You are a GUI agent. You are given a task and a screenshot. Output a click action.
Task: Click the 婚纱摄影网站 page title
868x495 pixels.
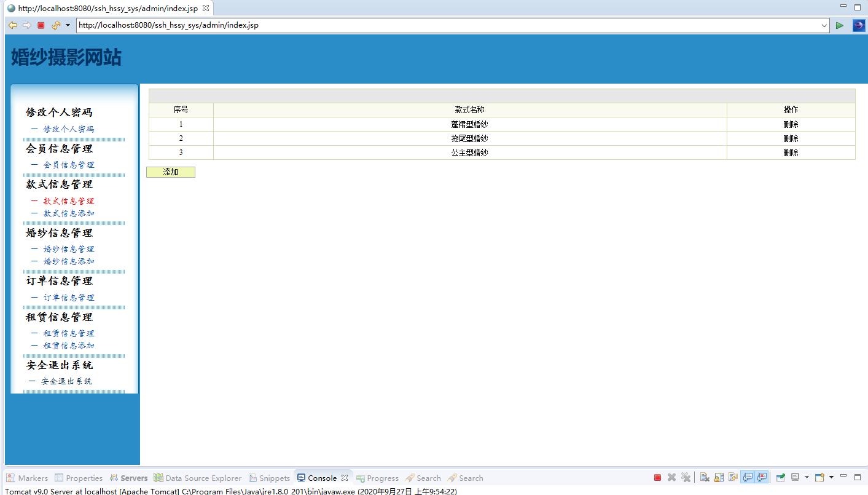pyautogui.click(x=66, y=57)
